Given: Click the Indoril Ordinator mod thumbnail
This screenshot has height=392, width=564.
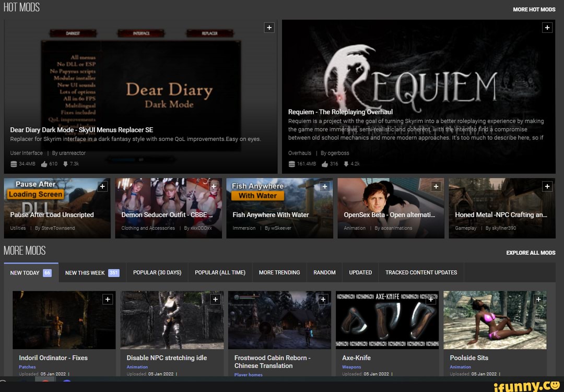Looking at the screenshot, I should click(x=64, y=320).
